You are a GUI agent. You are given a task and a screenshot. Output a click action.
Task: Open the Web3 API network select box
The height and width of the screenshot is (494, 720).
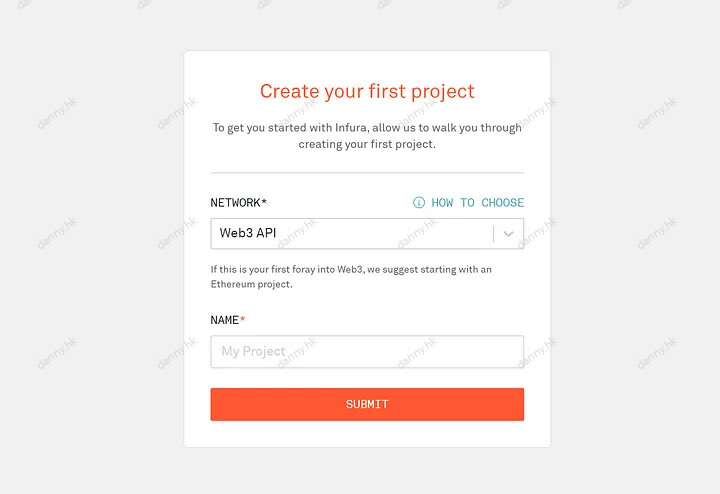tap(367, 234)
